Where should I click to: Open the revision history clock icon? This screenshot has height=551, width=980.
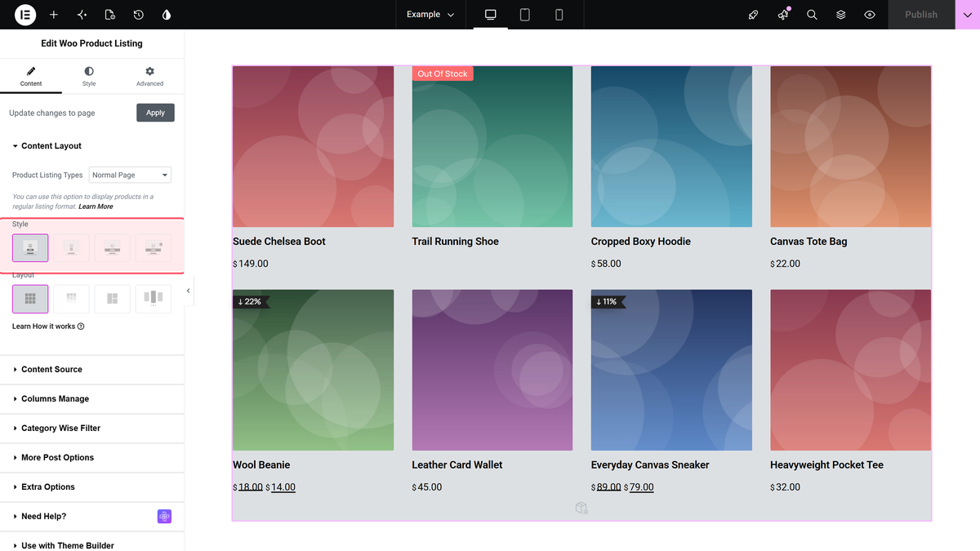139,15
